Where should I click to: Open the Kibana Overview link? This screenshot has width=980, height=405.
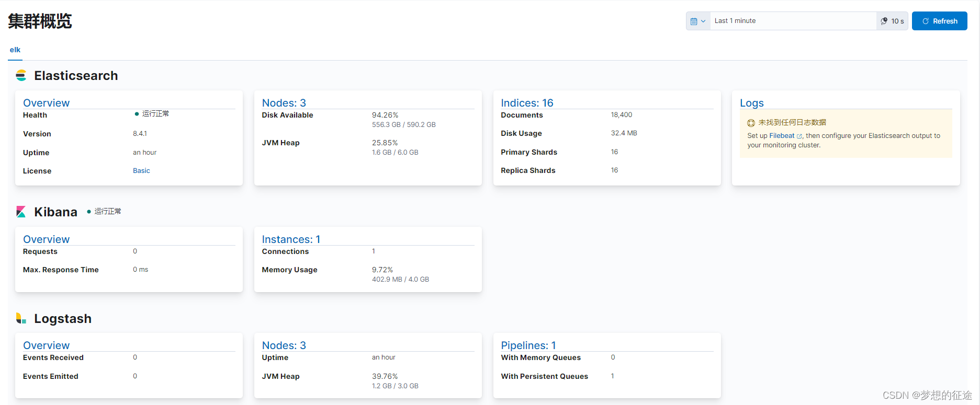coord(46,239)
